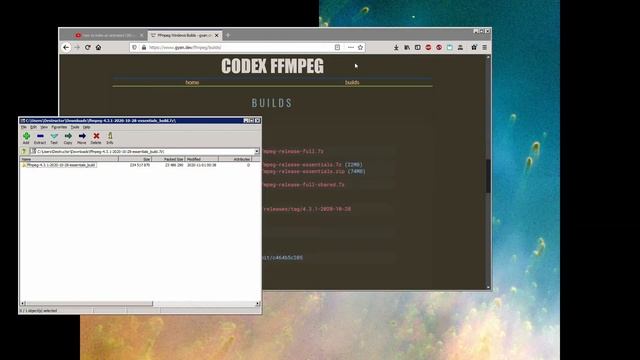The height and width of the screenshot is (360, 640).
Task: Click the padlock site info icon
Action: pyautogui.click(x=144, y=47)
